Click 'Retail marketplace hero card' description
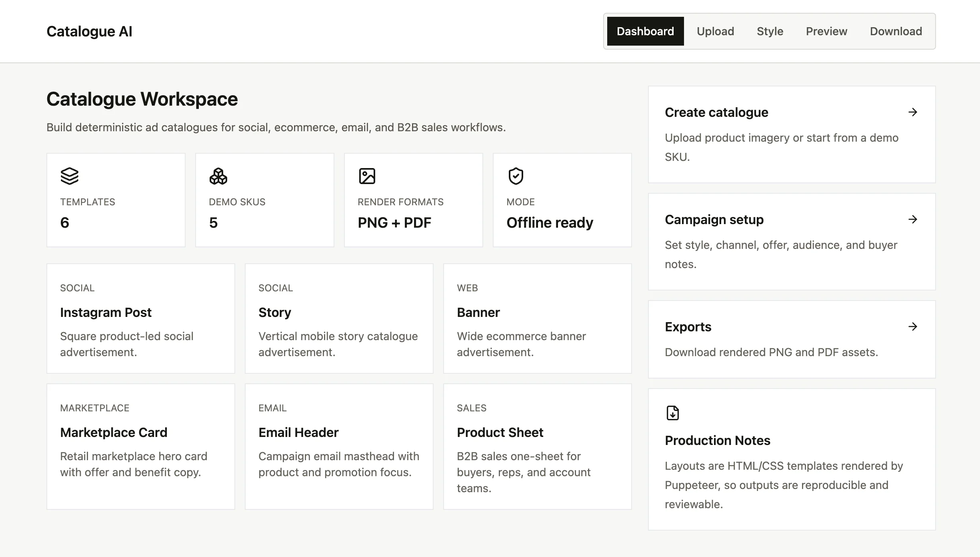The image size is (980, 557). pyautogui.click(x=134, y=464)
